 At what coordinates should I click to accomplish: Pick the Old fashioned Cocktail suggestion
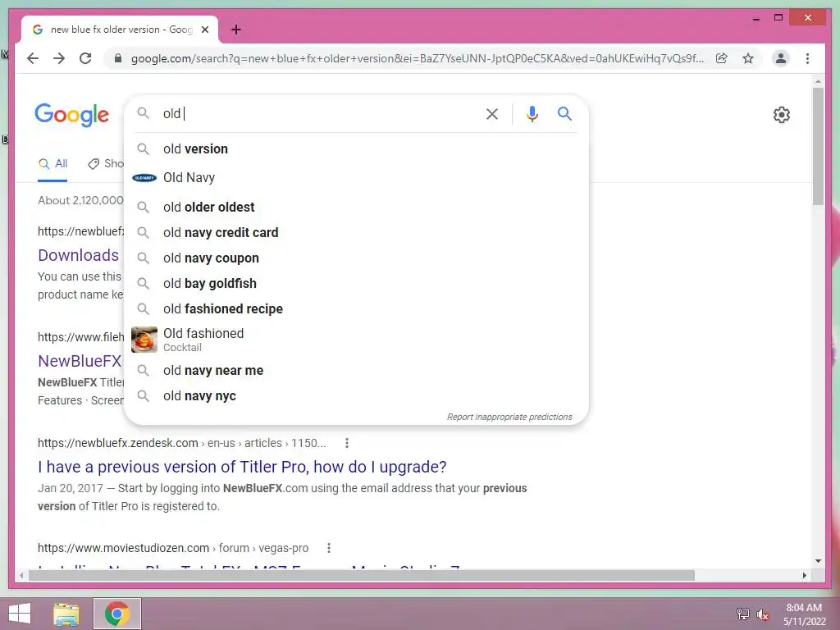coord(356,340)
